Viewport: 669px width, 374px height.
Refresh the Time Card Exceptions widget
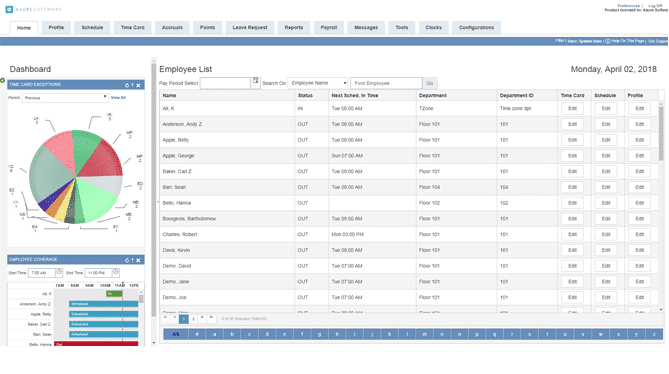127,85
